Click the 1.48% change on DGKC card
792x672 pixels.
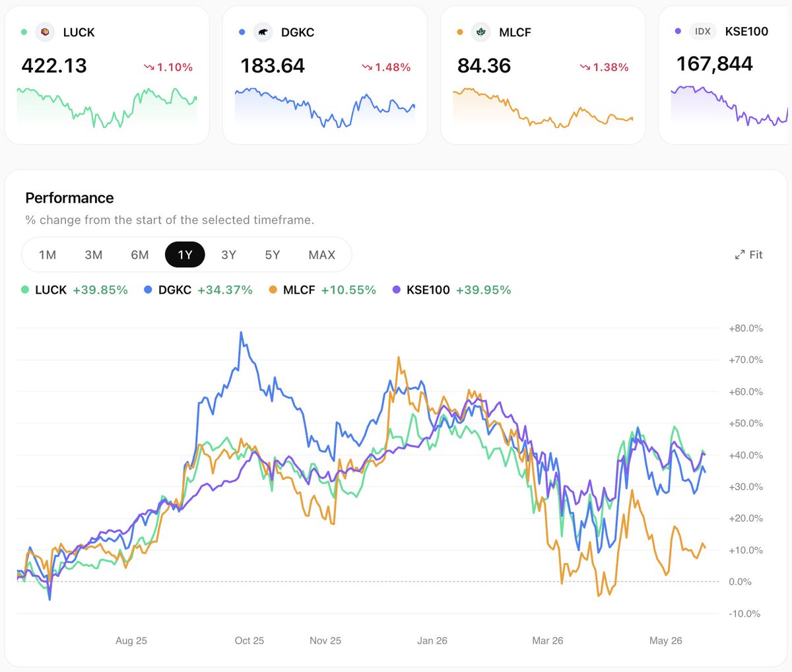point(393,67)
